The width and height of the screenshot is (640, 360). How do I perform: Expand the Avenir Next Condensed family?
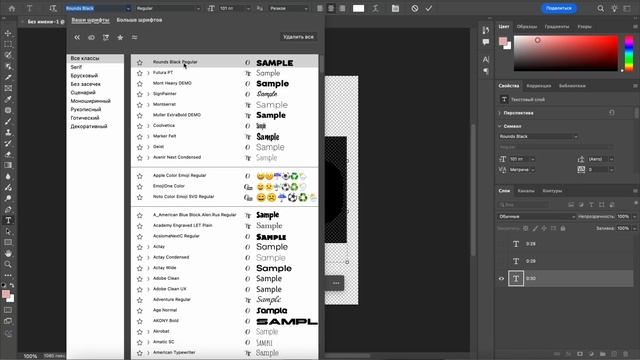tap(148, 158)
